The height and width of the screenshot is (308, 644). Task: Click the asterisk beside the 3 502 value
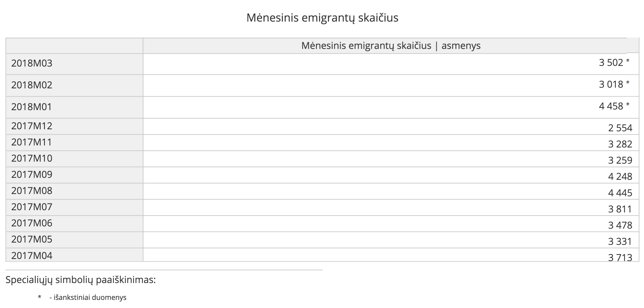point(628,61)
